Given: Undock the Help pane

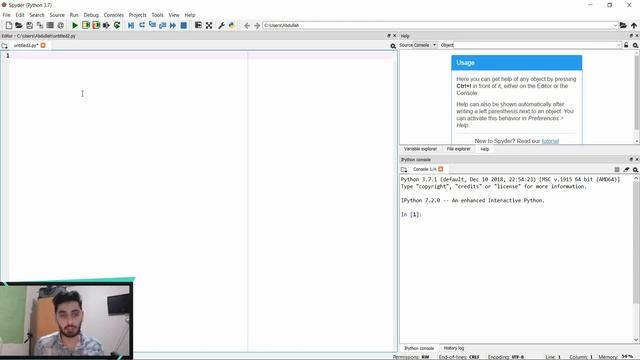Looking at the screenshot, I should tap(631, 36).
